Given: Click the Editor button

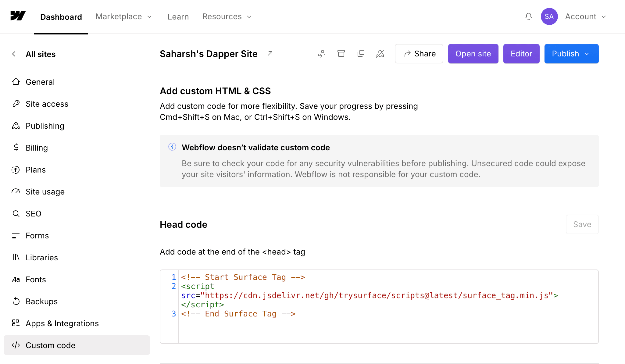Looking at the screenshot, I should click(x=521, y=54).
